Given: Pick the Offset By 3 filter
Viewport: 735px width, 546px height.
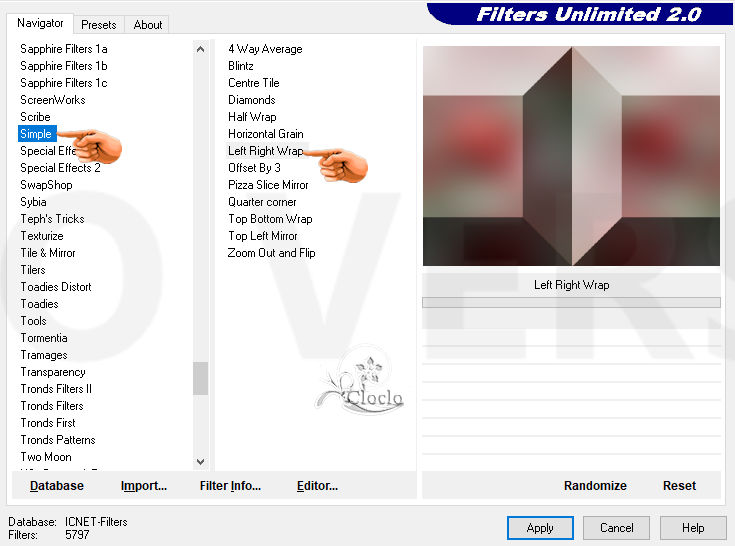Looking at the screenshot, I should tap(254, 168).
